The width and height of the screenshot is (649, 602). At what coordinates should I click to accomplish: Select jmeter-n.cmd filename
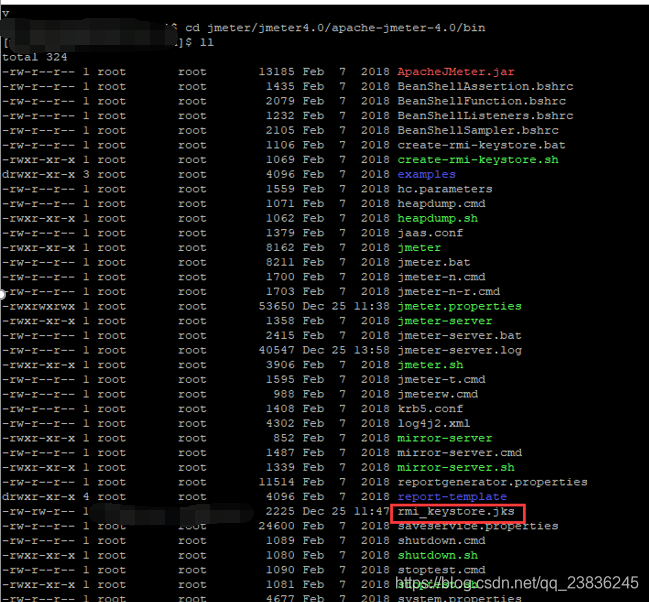coord(441,277)
